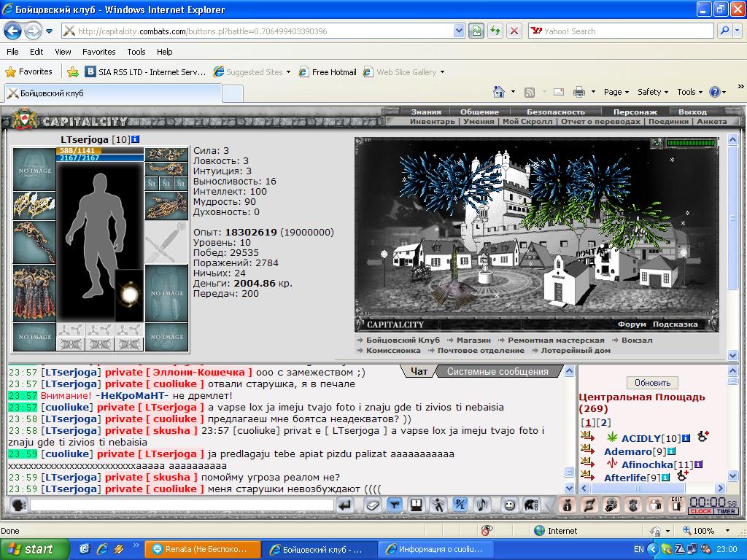Screen dimensions: 747x560
Task: Click the red-black armor item slot
Action: pyautogui.click(x=34, y=293)
